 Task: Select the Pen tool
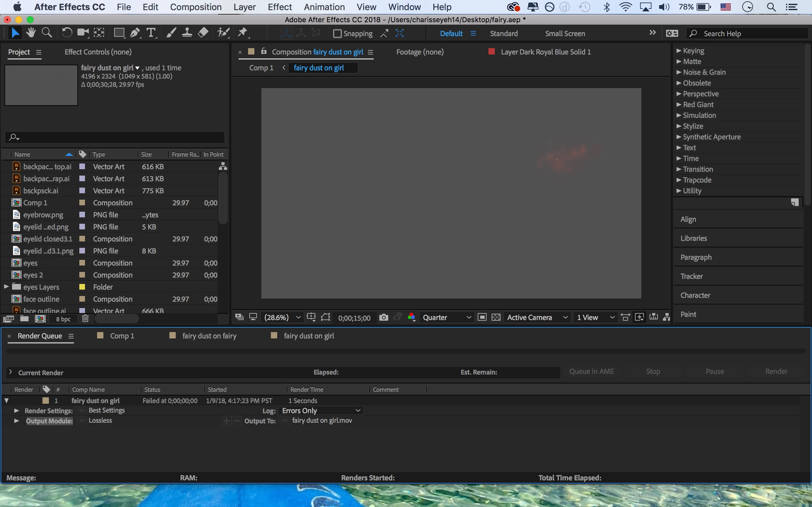tap(135, 33)
